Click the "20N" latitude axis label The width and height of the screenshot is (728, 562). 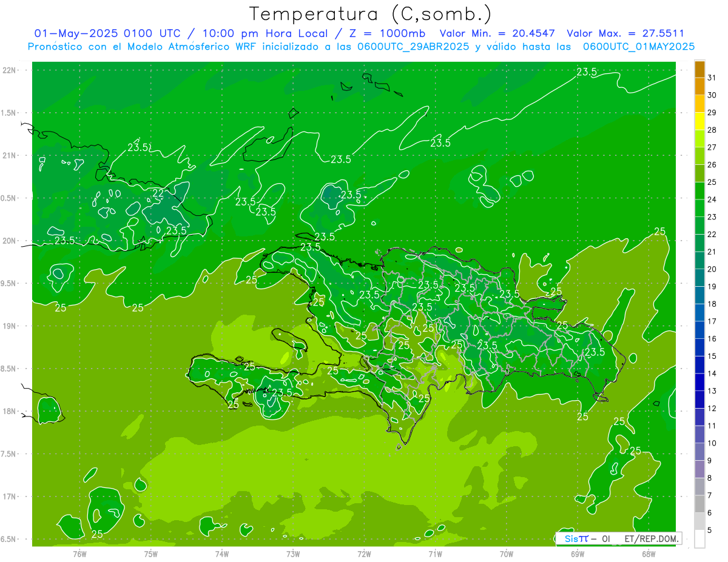click(8, 241)
